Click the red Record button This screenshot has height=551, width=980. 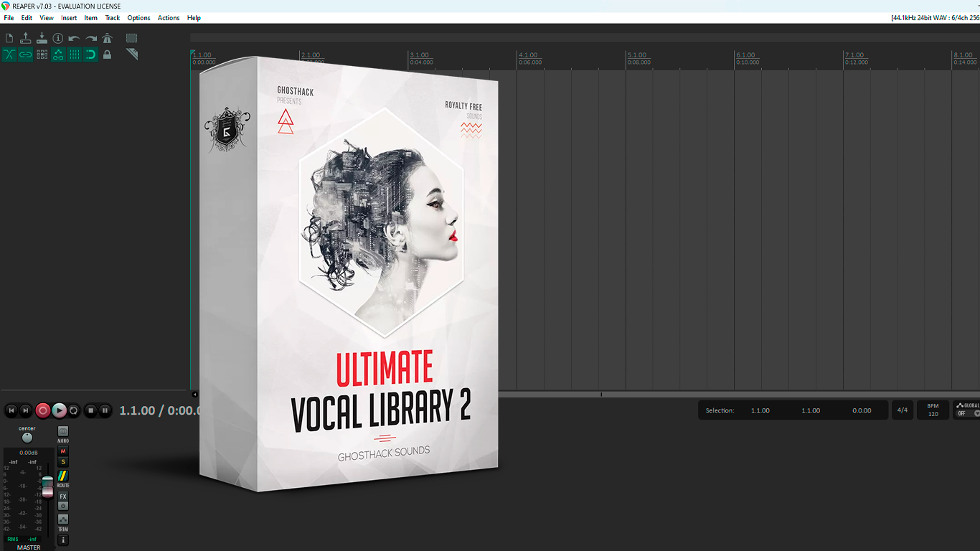[42, 410]
